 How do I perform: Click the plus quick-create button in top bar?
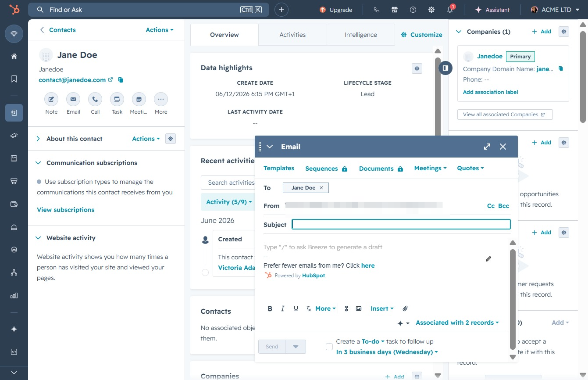(x=282, y=10)
